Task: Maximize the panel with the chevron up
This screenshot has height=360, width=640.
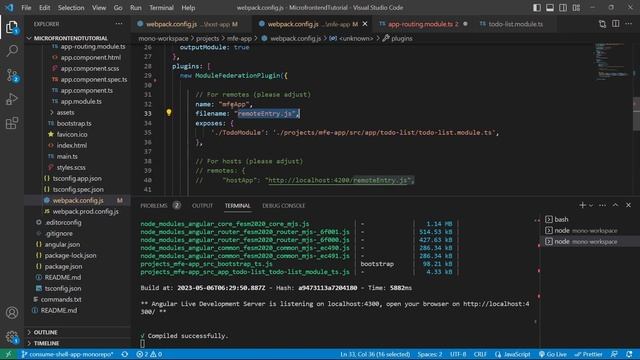Action: [x=616, y=205]
